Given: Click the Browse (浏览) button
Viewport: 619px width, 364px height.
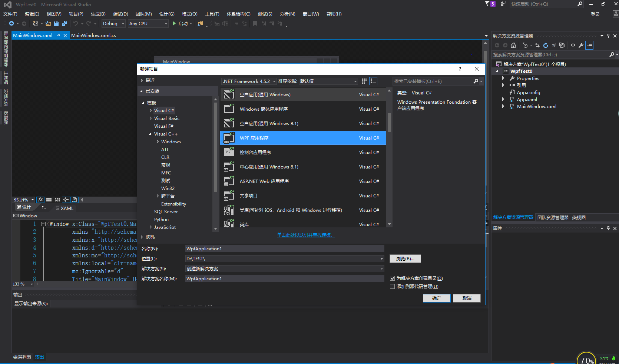Looking at the screenshot, I should [x=405, y=259].
